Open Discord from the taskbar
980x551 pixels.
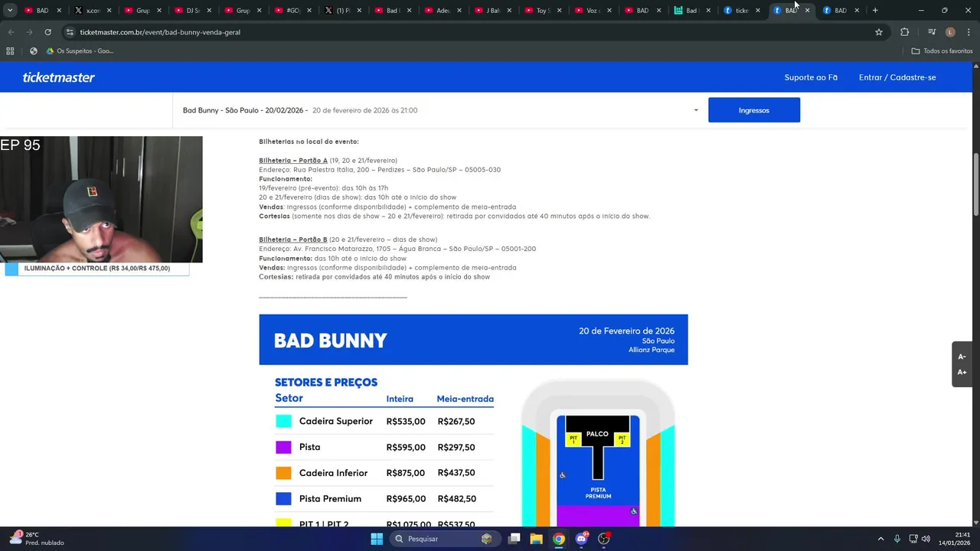coord(581,539)
